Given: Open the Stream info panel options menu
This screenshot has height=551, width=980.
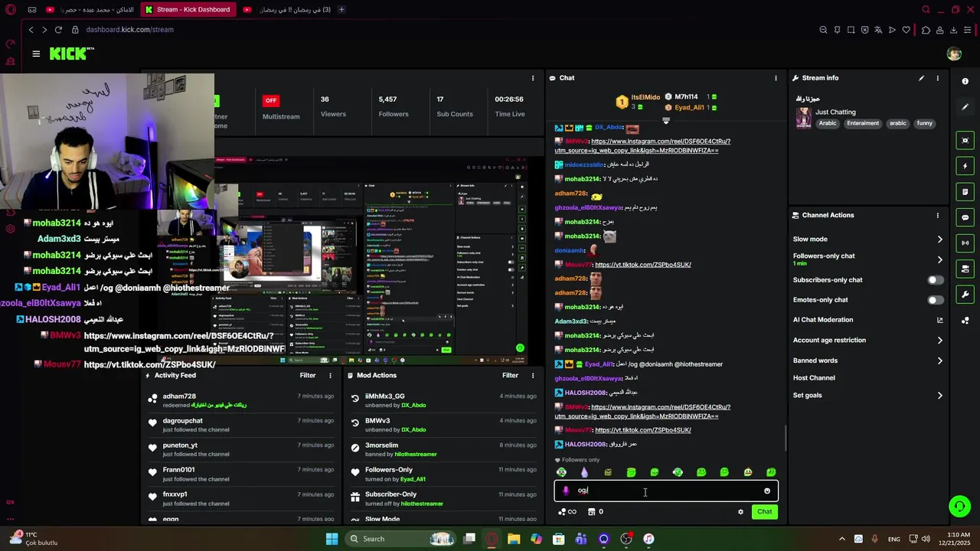Looking at the screenshot, I should pyautogui.click(x=937, y=78).
